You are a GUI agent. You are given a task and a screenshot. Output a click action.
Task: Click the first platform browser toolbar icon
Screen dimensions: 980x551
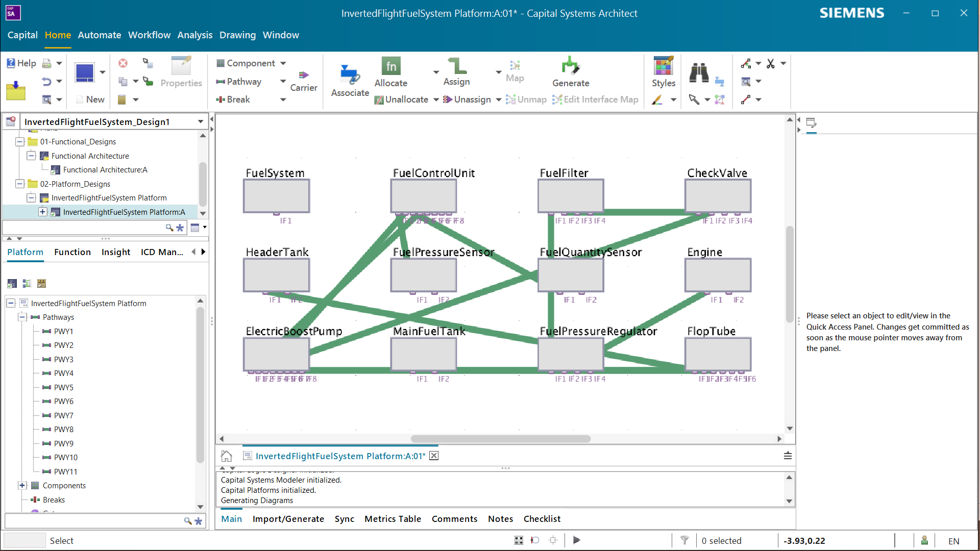12,283
